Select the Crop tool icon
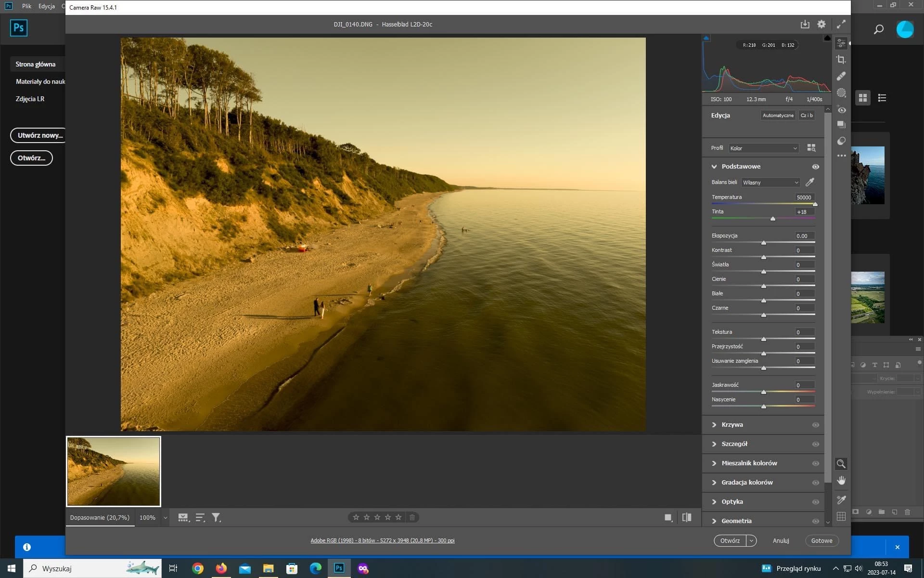Image resolution: width=924 pixels, height=578 pixels. tap(841, 60)
